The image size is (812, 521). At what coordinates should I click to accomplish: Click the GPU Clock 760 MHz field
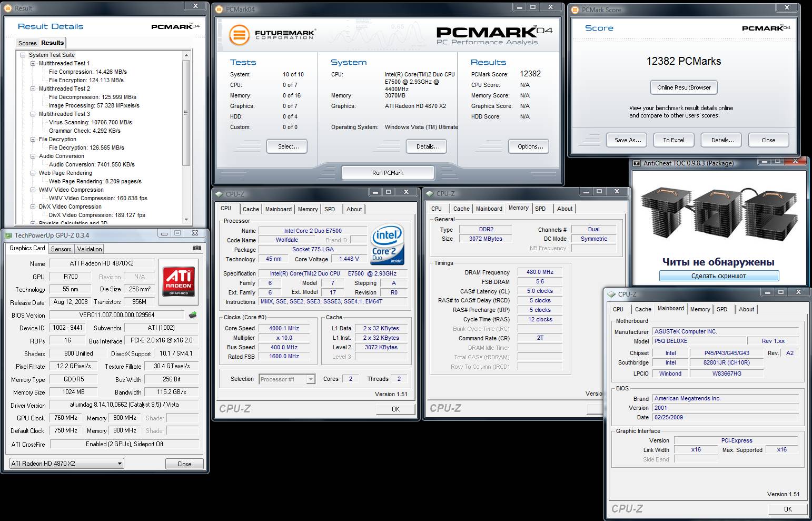(66, 418)
